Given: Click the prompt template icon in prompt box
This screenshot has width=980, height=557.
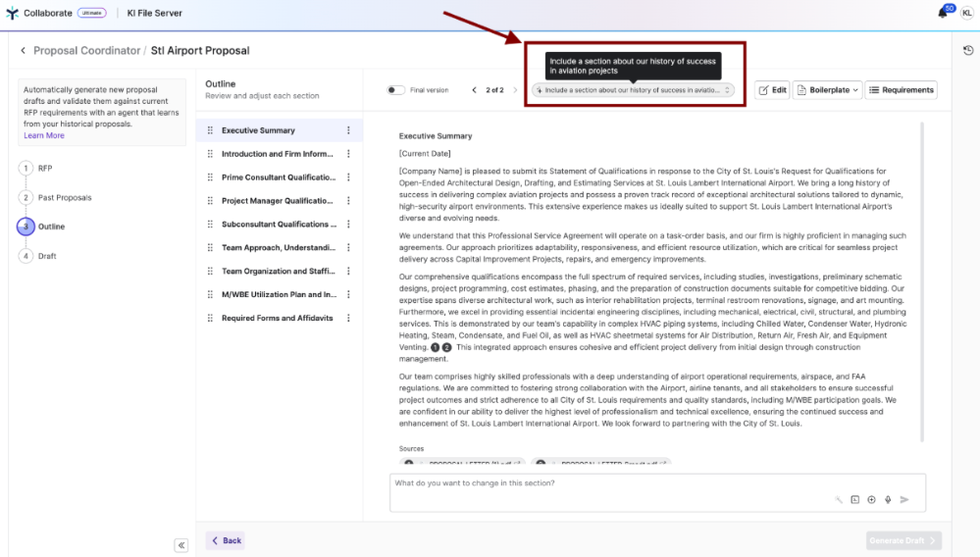Looking at the screenshot, I should tap(855, 499).
